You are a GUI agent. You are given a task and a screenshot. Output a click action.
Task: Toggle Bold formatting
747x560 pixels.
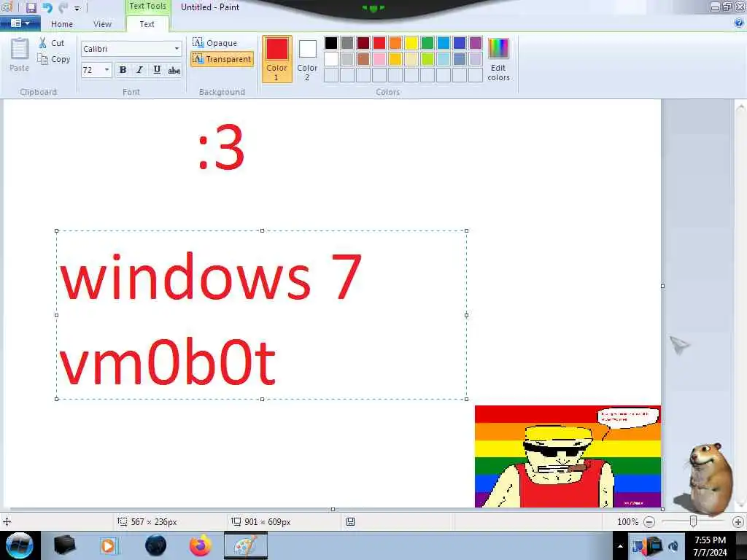click(x=123, y=70)
